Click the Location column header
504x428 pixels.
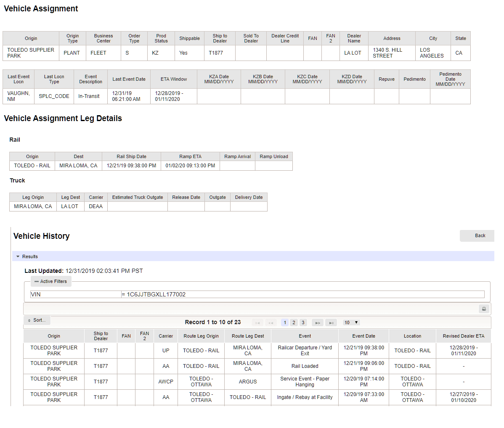point(412,336)
